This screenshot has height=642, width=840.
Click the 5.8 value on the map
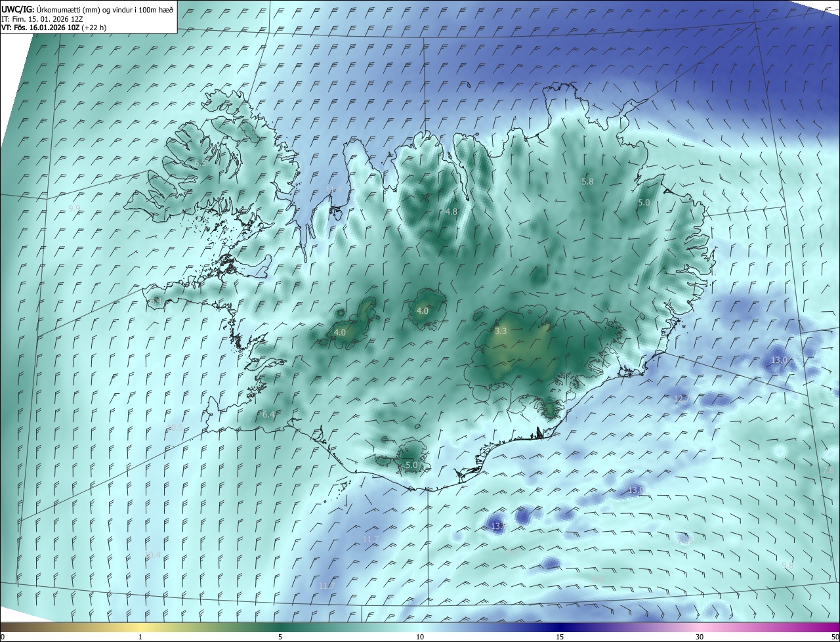587,181
